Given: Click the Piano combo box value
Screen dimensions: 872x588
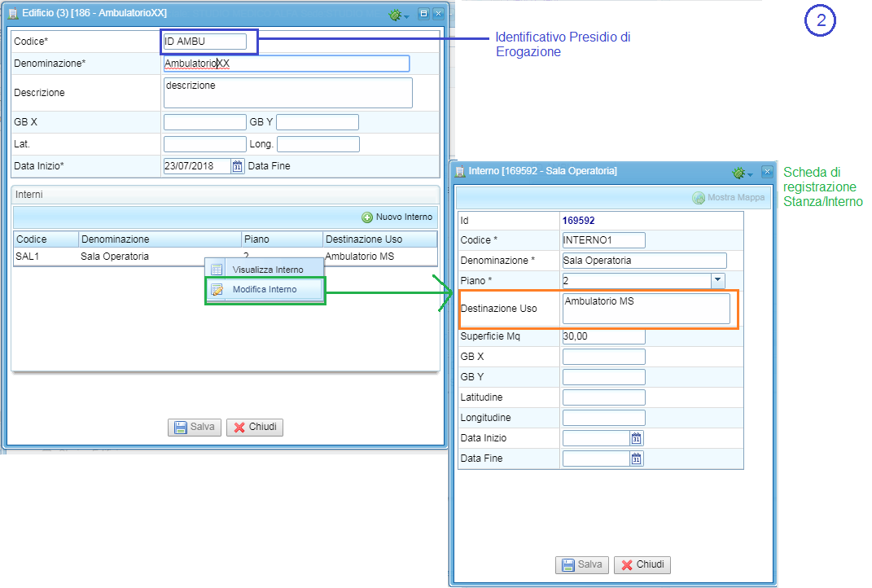Looking at the screenshot, I should pyautogui.click(x=637, y=280).
